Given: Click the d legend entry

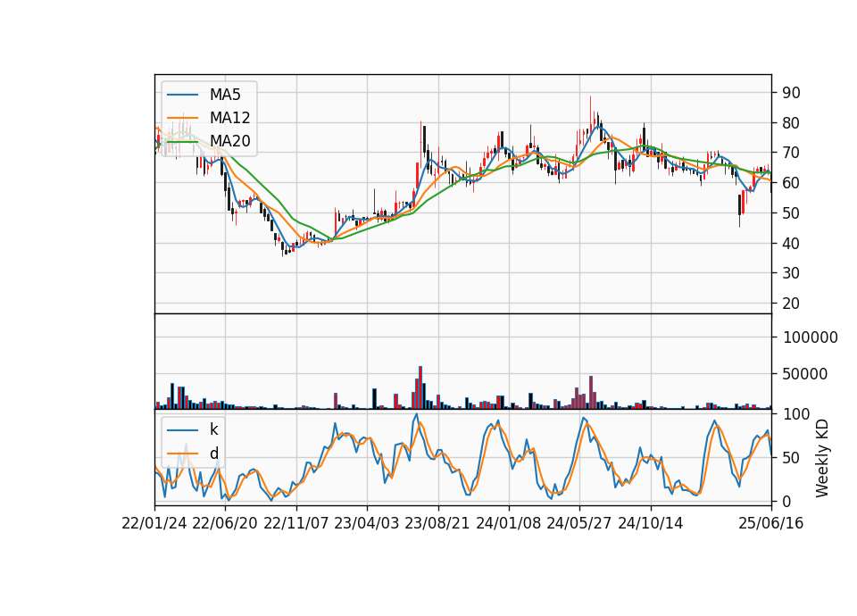Looking at the screenshot, I should coord(213,454).
